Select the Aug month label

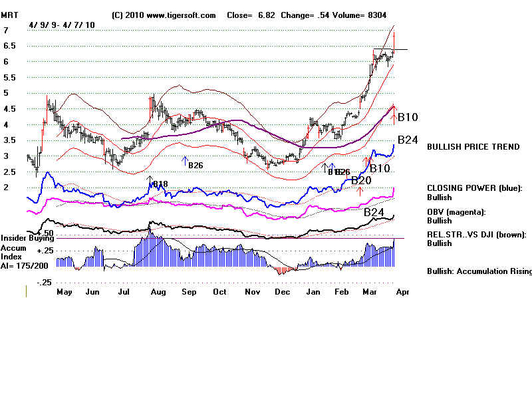pyautogui.click(x=158, y=292)
